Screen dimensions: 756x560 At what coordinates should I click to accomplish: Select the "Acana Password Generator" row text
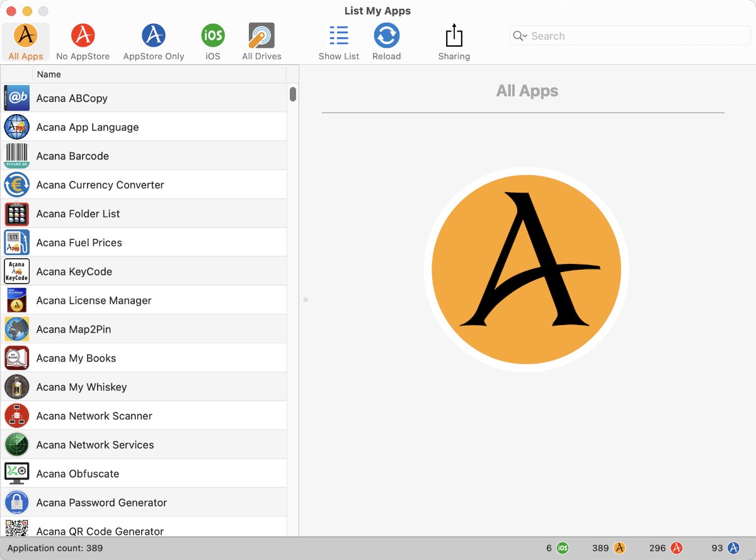coord(101,503)
